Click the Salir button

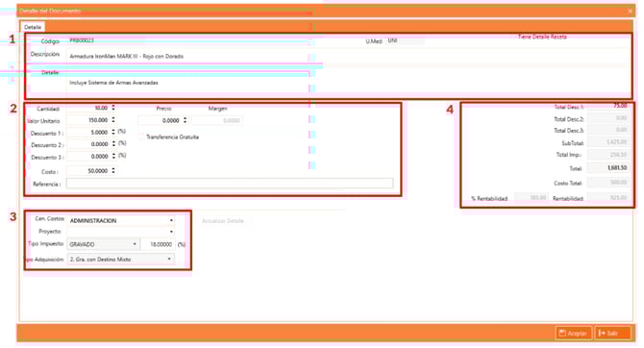[613, 333]
